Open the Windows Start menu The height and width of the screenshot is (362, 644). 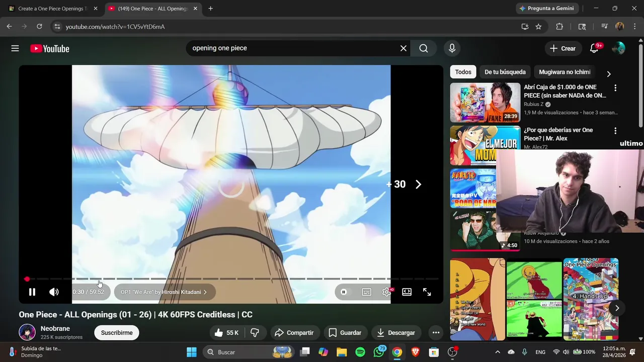tap(192, 352)
